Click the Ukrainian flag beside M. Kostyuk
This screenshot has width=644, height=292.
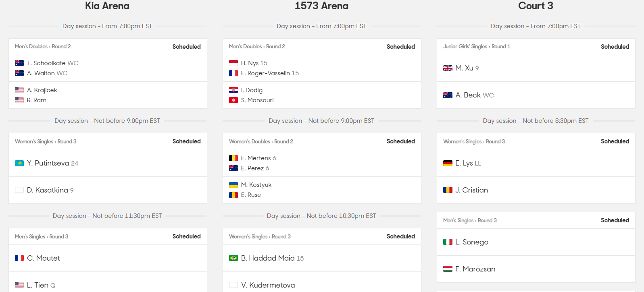(x=233, y=185)
